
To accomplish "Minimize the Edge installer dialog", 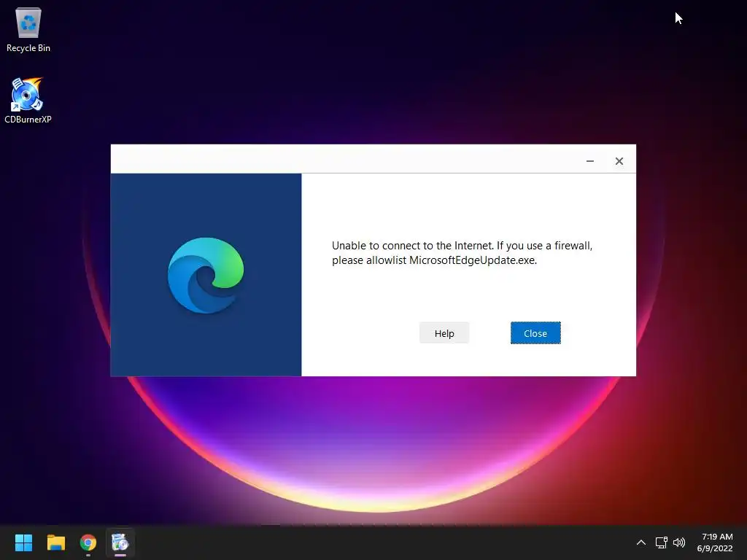I will coord(589,161).
